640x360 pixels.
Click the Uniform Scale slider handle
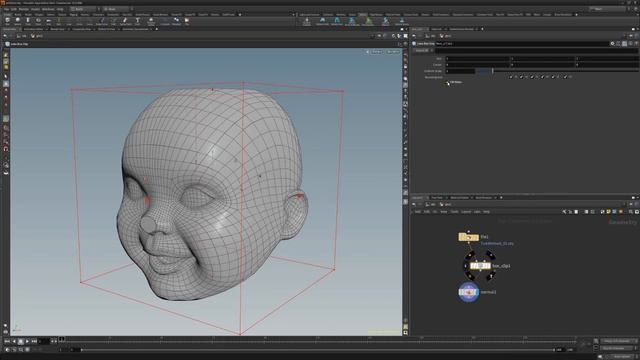click(493, 71)
